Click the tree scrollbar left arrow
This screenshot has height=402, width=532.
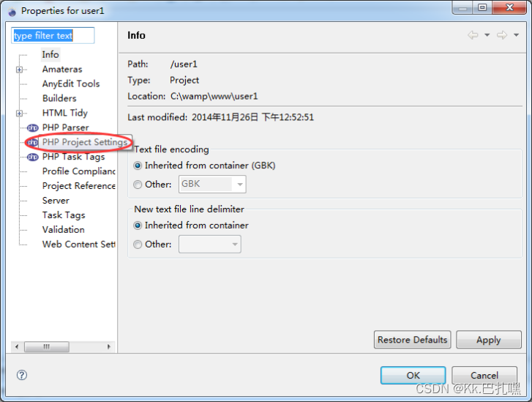point(17,346)
